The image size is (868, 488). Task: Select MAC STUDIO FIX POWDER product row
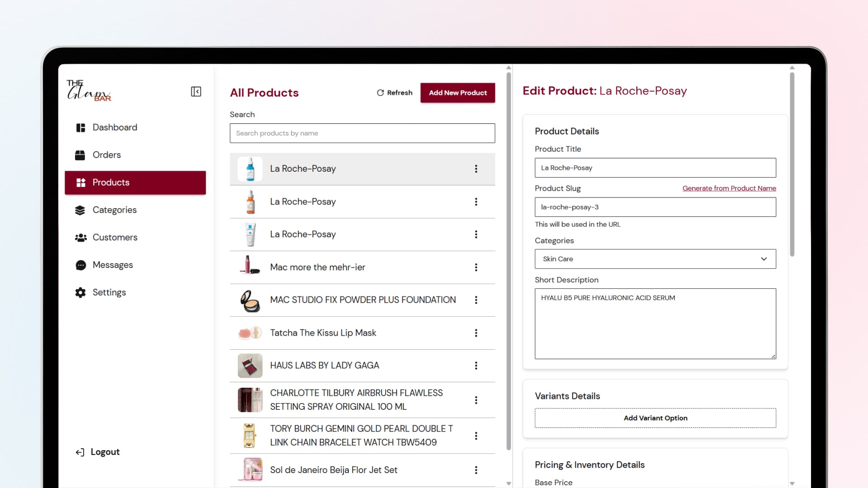tap(363, 300)
